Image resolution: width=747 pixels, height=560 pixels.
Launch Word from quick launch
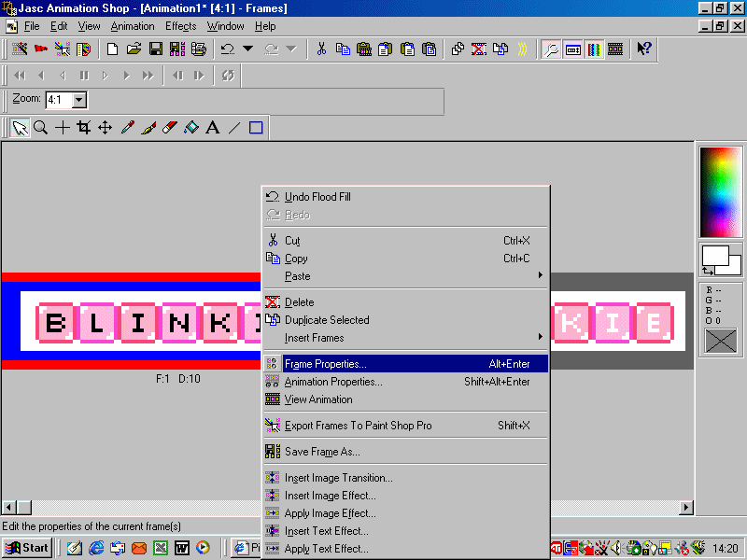point(181,548)
